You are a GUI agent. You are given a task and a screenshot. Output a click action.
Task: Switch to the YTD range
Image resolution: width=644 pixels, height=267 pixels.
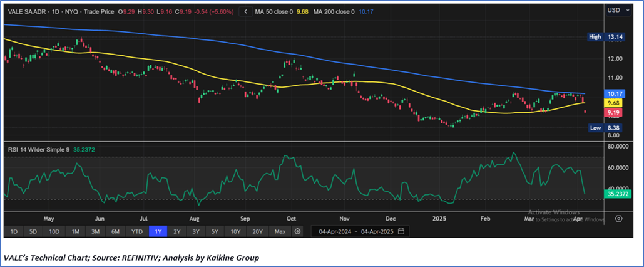136,231
